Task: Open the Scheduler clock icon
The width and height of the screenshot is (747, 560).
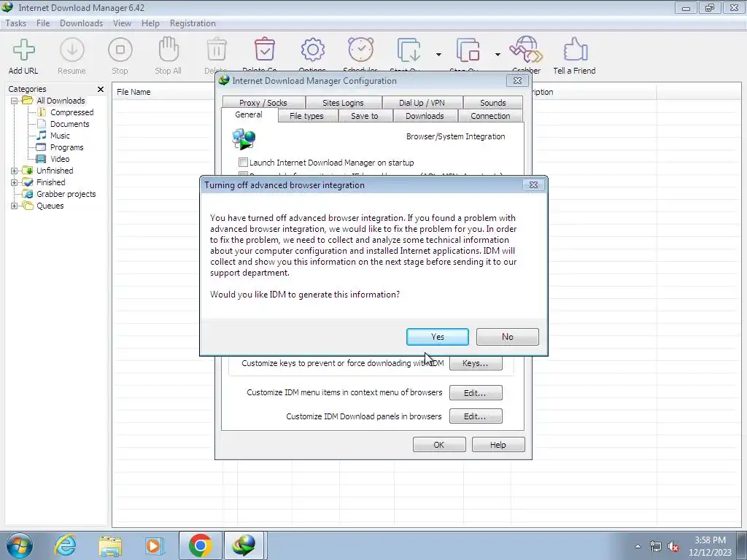Action: (360, 50)
